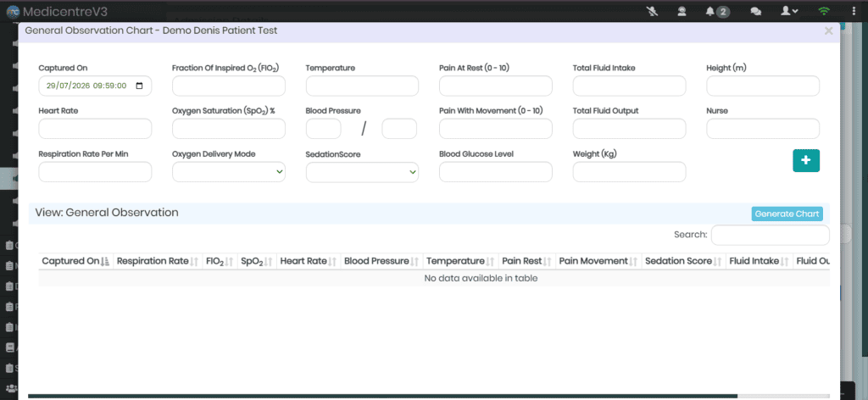Open the calendar picker in Captured On
Screen dimensions: 868x400
click(139, 86)
